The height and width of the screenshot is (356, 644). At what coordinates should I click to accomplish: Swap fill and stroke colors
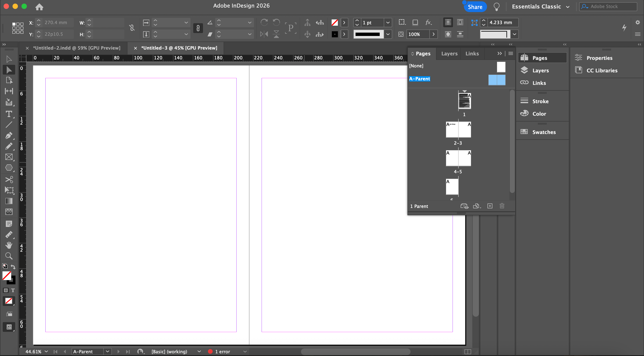click(13, 266)
